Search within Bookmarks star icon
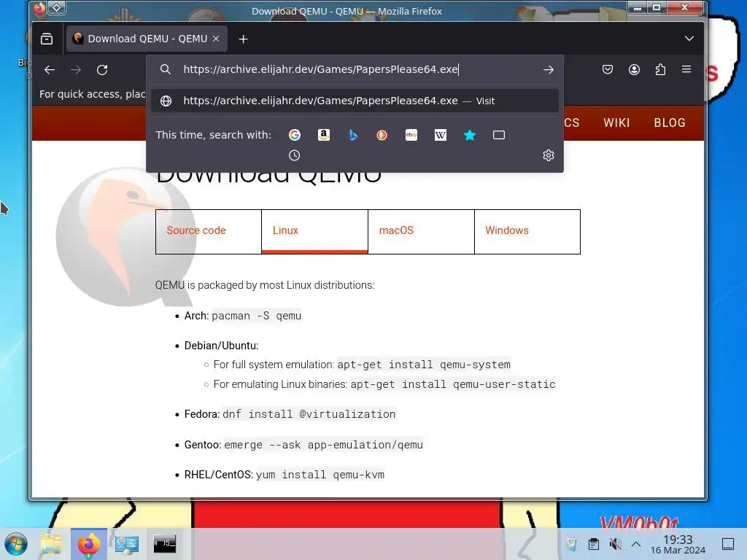The height and width of the screenshot is (560, 747). (x=470, y=135)
